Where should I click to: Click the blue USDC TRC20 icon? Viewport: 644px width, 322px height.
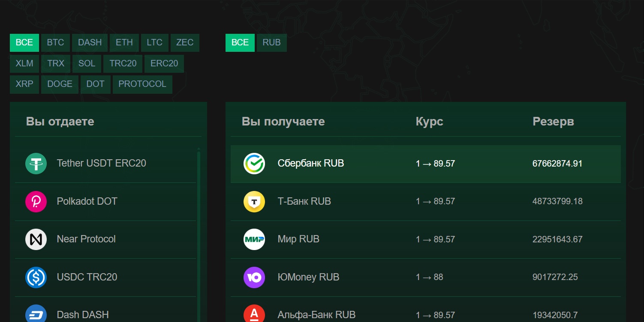(x=36, y=277)
